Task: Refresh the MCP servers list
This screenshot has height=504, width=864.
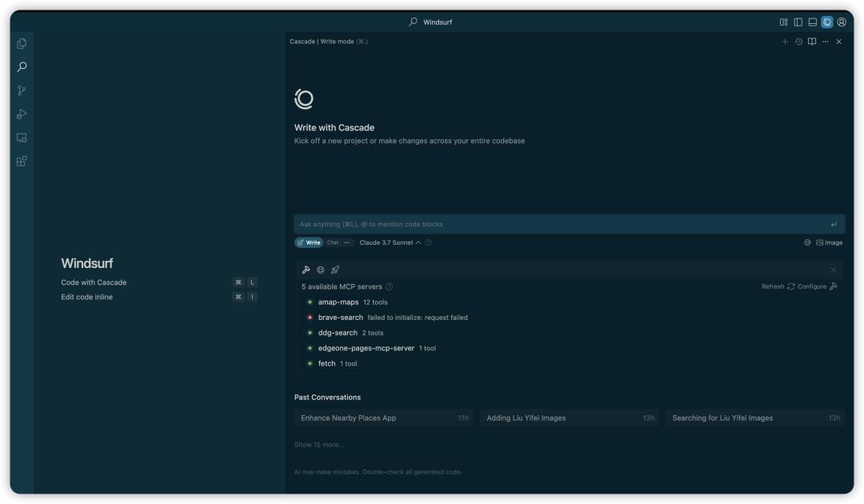Action: 774,284
